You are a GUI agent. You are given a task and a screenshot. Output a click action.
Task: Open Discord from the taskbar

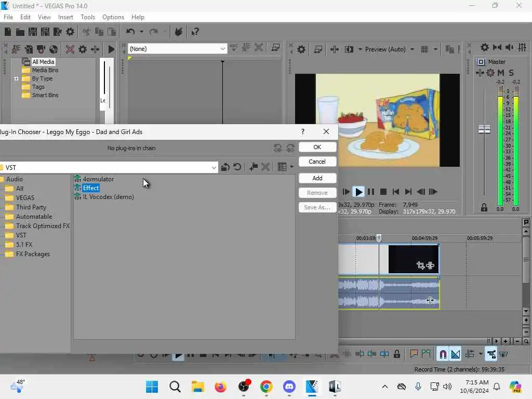[289, 387]
